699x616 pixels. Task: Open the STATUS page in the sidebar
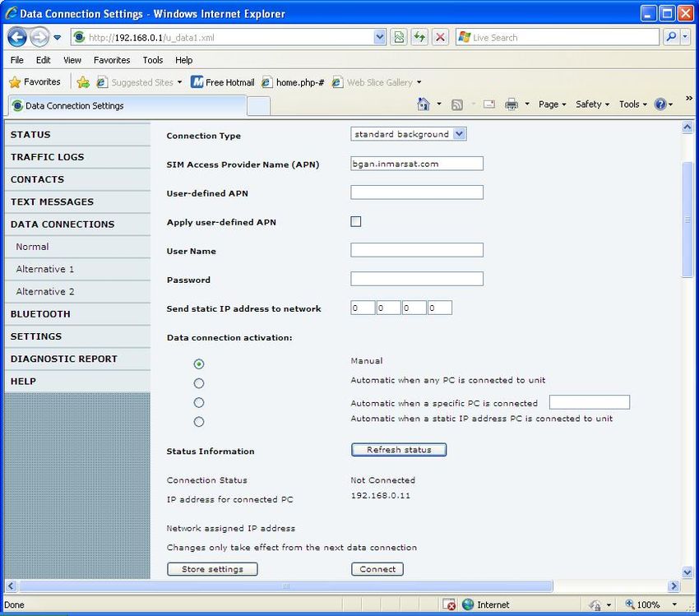77,135
